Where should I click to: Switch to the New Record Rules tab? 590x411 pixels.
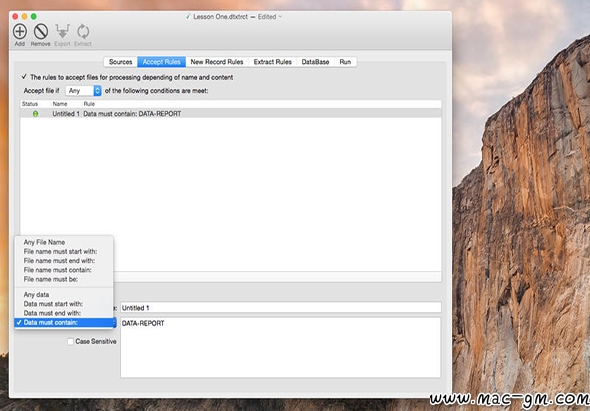(x=217, y=62)
